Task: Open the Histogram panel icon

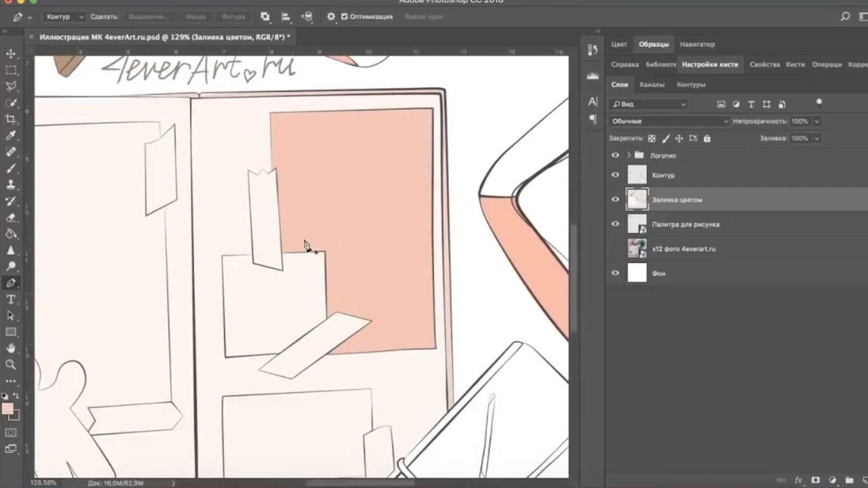Action: tap(593, 76)
